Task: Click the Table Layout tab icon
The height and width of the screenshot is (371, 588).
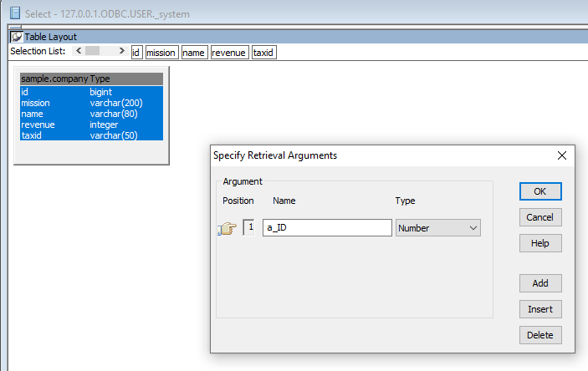Action: tap(17, 38)
